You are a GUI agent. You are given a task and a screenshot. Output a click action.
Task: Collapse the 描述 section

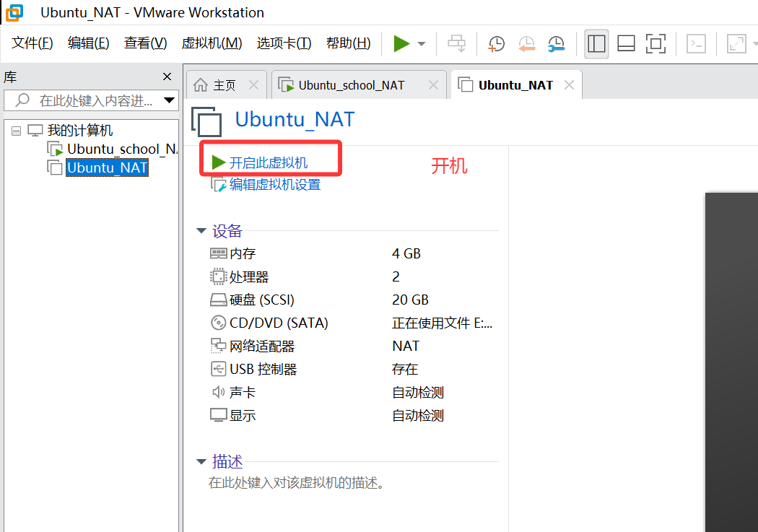201,461
